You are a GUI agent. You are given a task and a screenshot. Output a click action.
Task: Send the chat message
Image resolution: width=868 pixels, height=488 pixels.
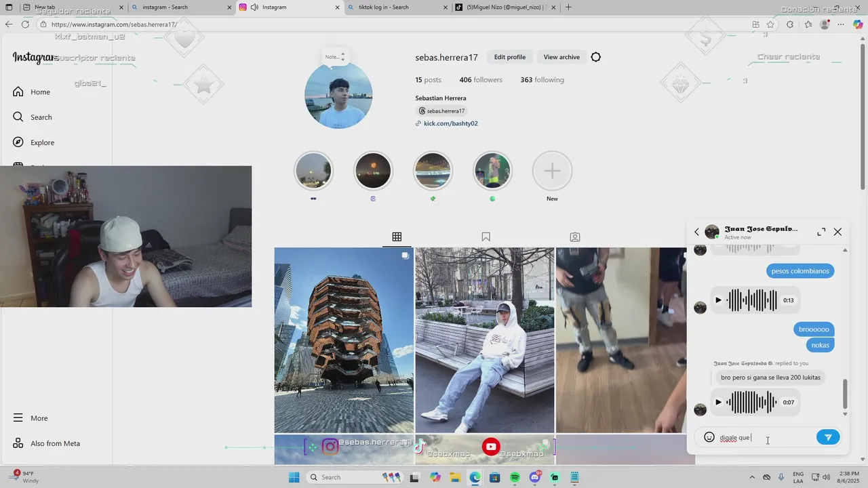coord(828,438)
